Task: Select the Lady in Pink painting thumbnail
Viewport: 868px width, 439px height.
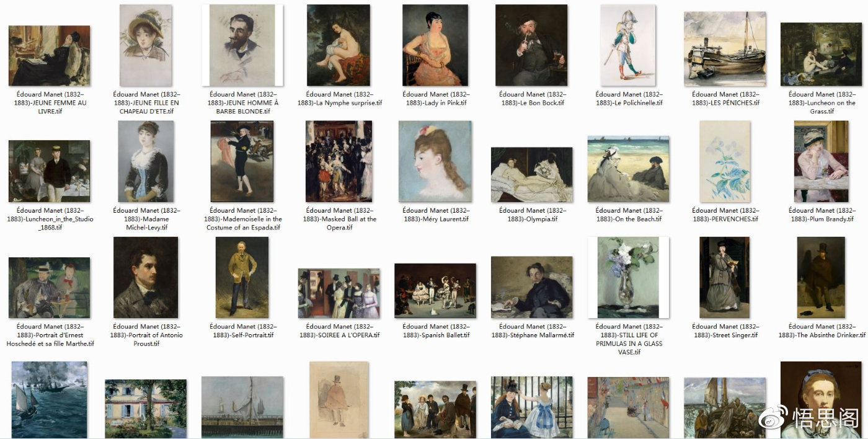Action: point(435,45)
